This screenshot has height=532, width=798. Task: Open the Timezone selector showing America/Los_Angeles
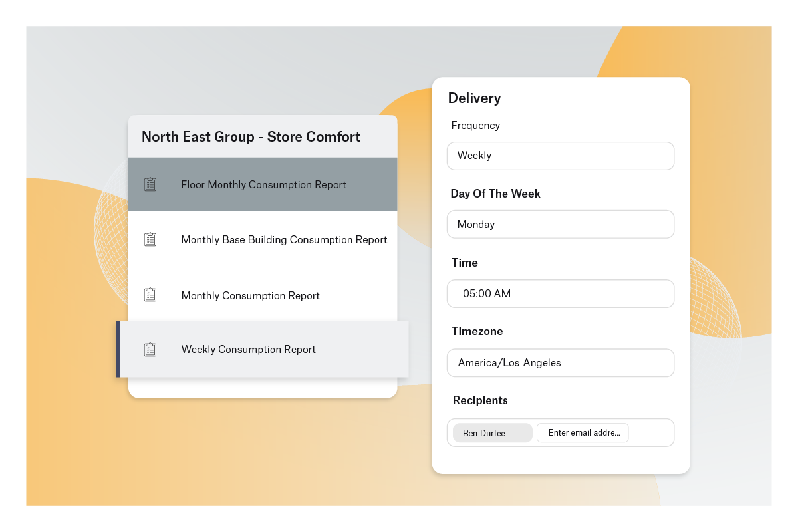click(560, 363)
